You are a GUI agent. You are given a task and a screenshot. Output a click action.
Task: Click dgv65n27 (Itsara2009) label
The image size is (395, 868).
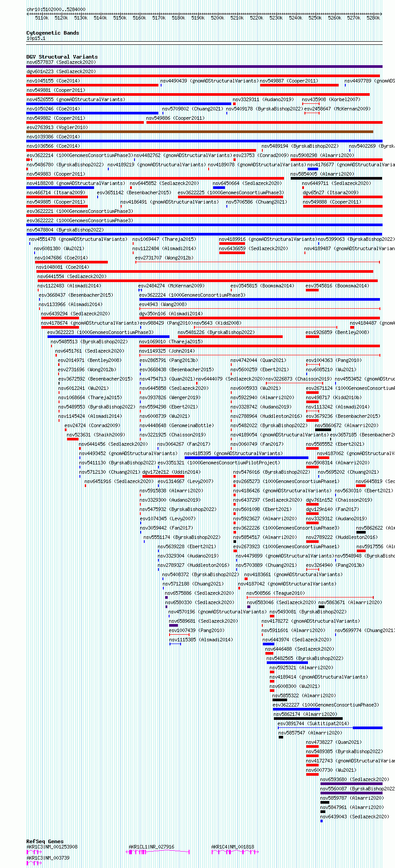331,192
